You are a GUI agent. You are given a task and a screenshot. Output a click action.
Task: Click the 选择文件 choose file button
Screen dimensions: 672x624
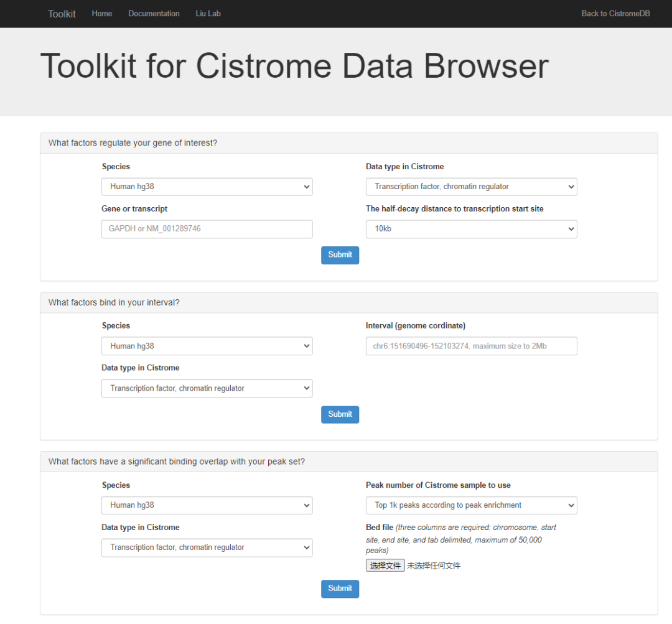[x=385, y=566]
